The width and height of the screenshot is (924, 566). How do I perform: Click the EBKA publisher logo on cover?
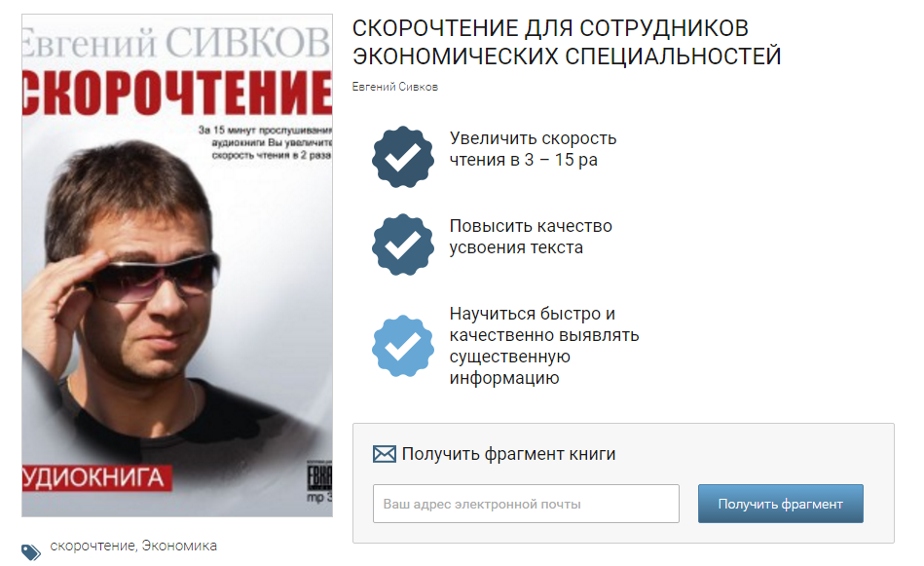point(320,477)
